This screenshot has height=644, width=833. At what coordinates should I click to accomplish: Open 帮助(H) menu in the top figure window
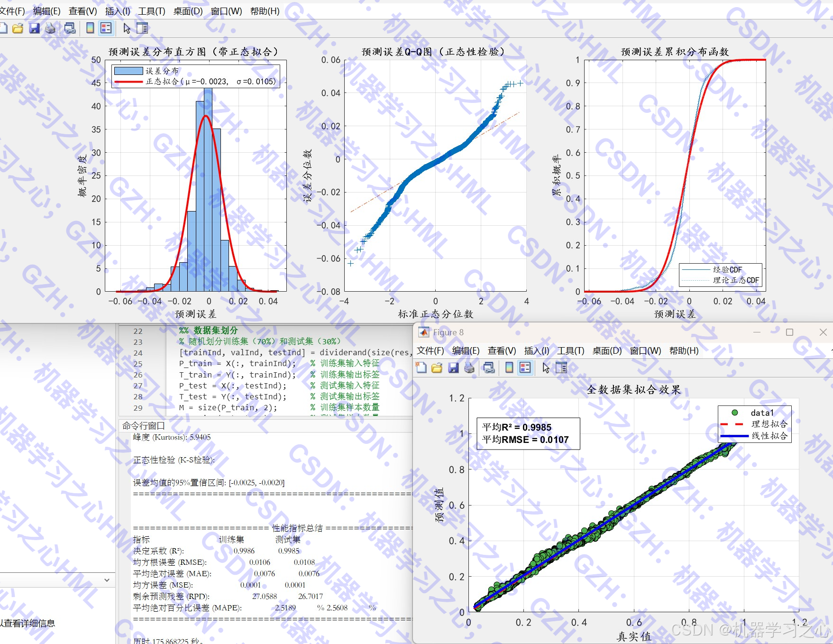265,11
